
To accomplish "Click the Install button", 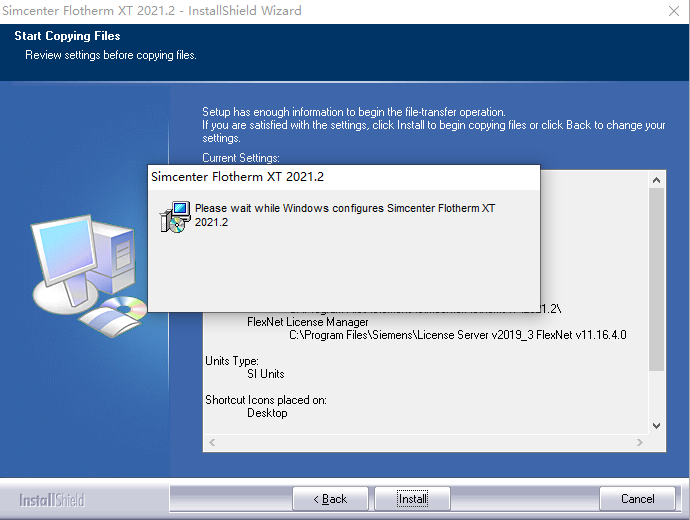I will pyautogui.click(x=412, y=498).
